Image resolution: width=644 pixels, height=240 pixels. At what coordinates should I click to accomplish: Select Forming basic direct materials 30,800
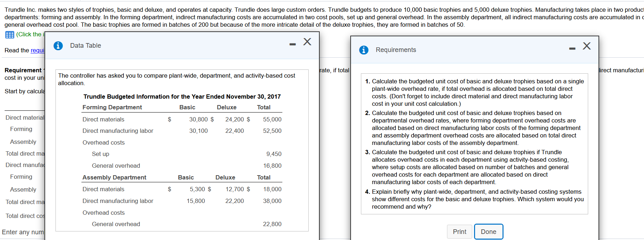pyautogui.click(x=198, y=119)
